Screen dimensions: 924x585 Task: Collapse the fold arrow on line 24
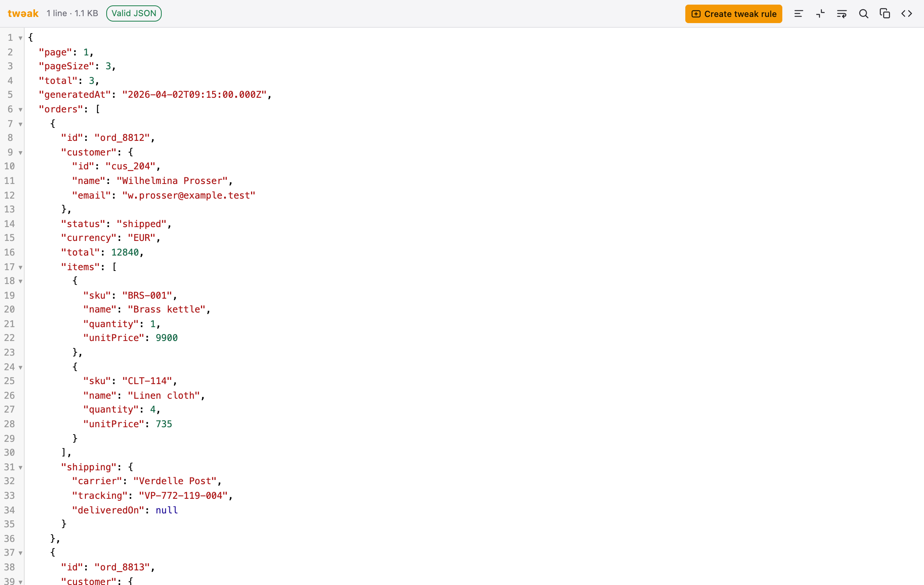click(20, 368)
